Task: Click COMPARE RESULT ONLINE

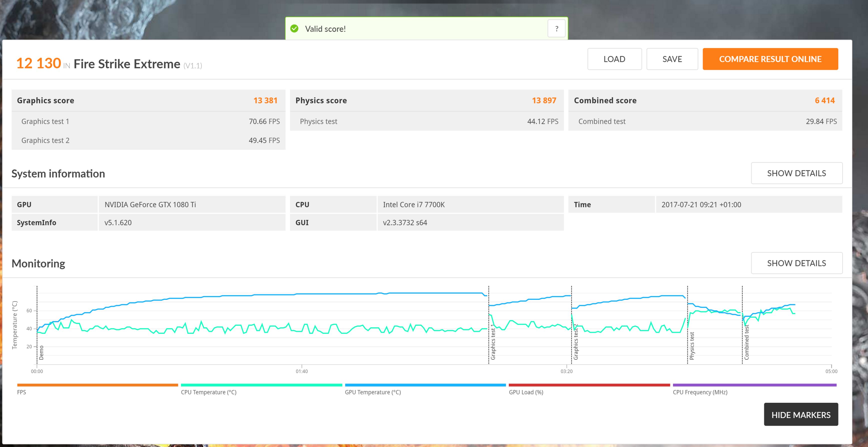Action: click(x=770, y=59)
